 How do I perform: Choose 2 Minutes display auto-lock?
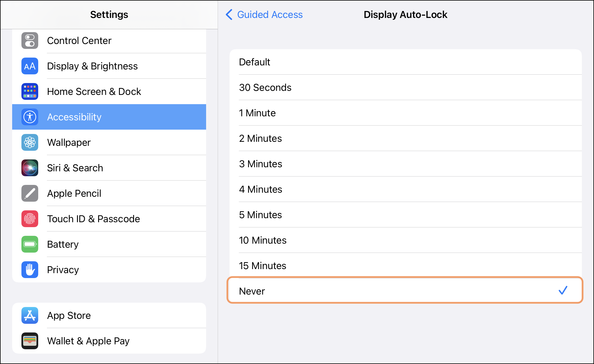pos(405,138)
